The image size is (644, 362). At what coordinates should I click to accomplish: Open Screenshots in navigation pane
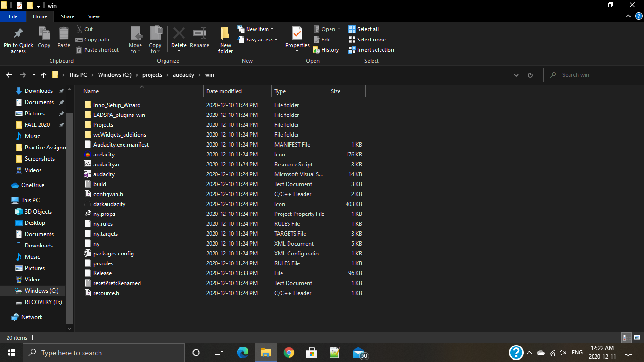click(40, 159)
